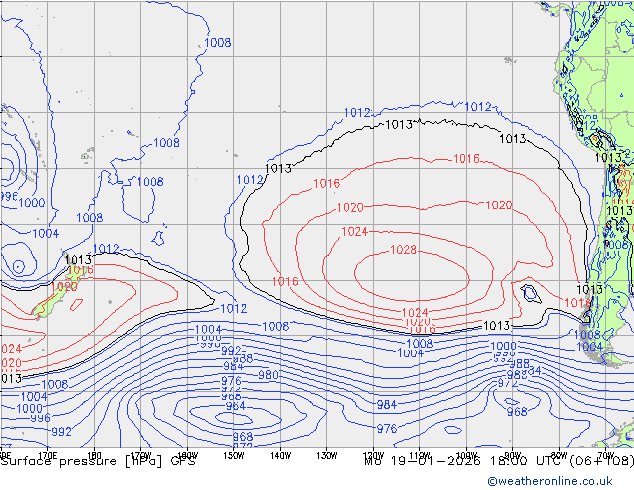
Task: Select the 140W longitude axis label
Action: (280, 456)
